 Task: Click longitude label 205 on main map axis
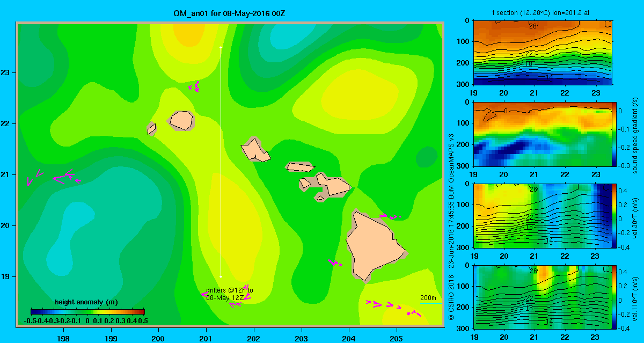[397, 338]
